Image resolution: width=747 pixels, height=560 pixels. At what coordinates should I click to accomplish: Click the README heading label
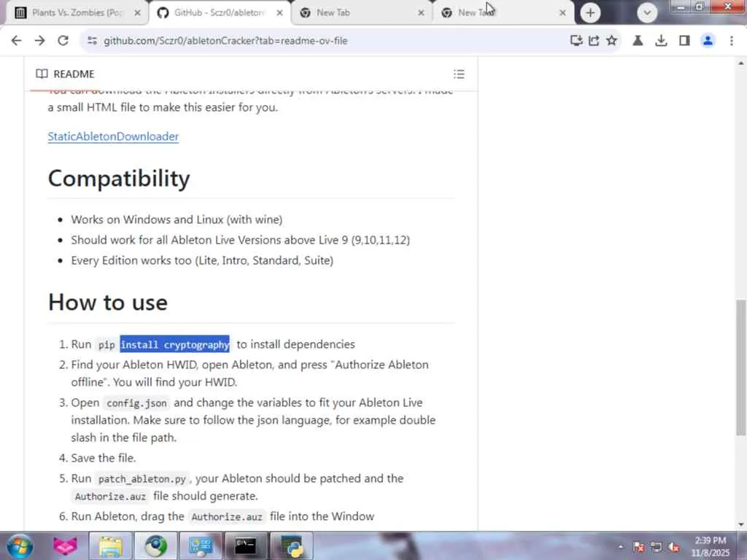click(x=74, y=74)
